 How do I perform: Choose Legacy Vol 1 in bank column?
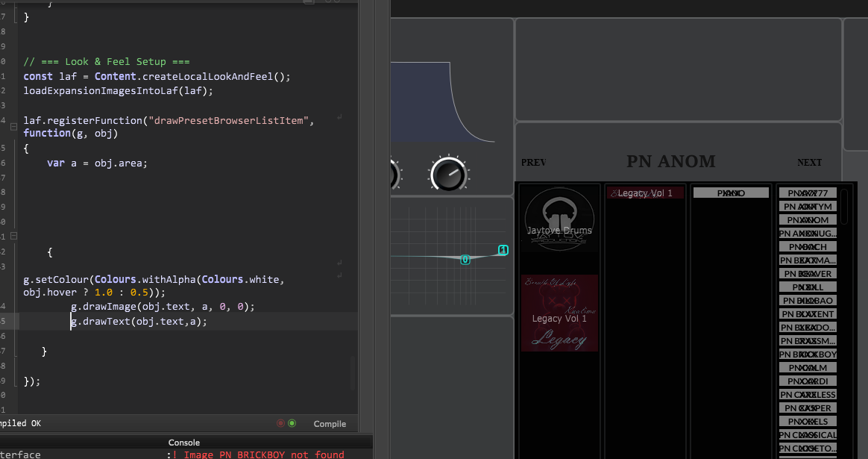644,193
